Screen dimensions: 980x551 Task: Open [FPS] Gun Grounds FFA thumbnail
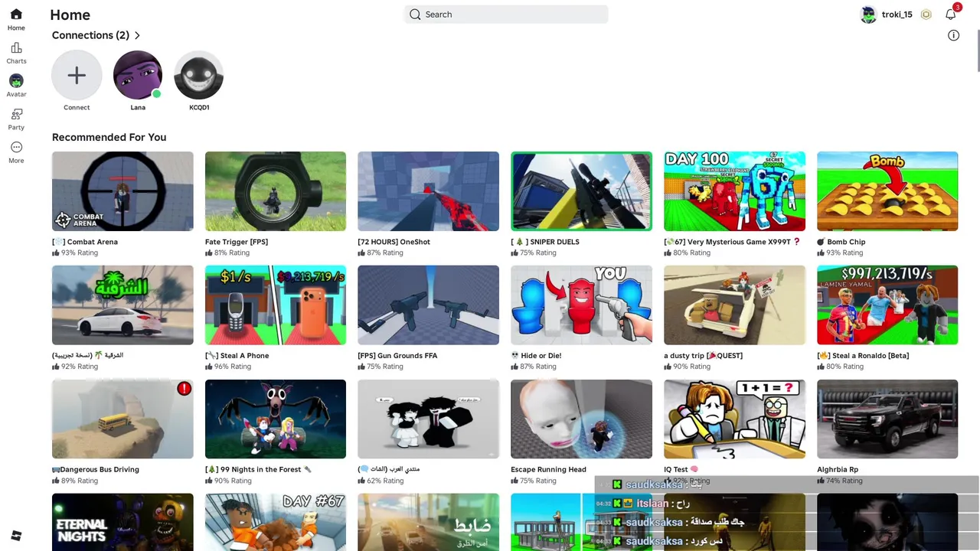coord(428,305)
